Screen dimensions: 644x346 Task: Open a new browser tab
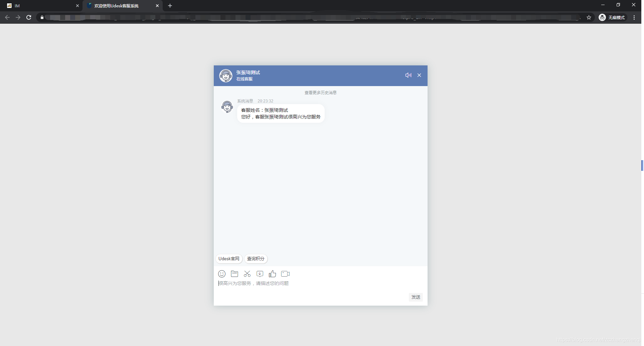point(170,6)
